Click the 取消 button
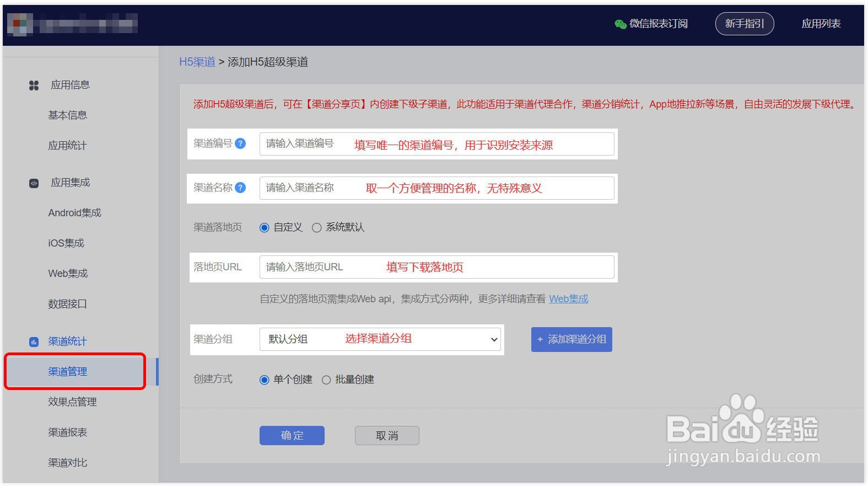The height and width of the screenshot is (486, 868). tap(387, 435)
